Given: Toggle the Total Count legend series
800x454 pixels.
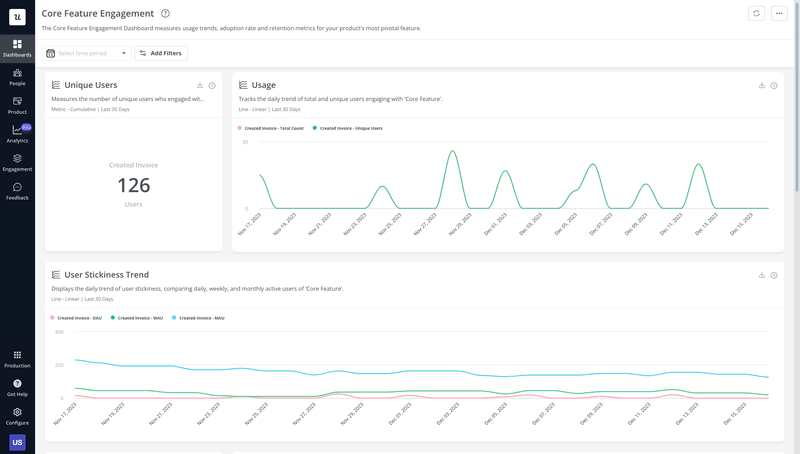Looking at the screenshot, I should [x=273, y=128].
